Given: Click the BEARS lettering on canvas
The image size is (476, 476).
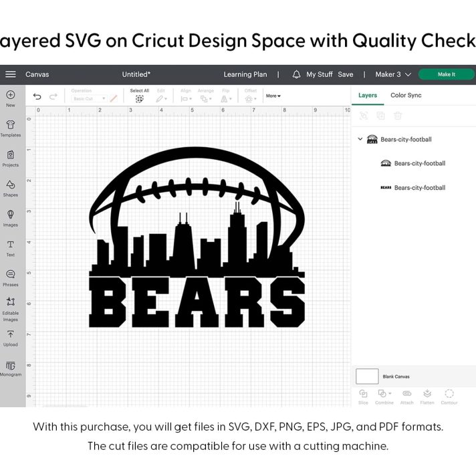Looking at the screenshot, I should click(197, 302).
